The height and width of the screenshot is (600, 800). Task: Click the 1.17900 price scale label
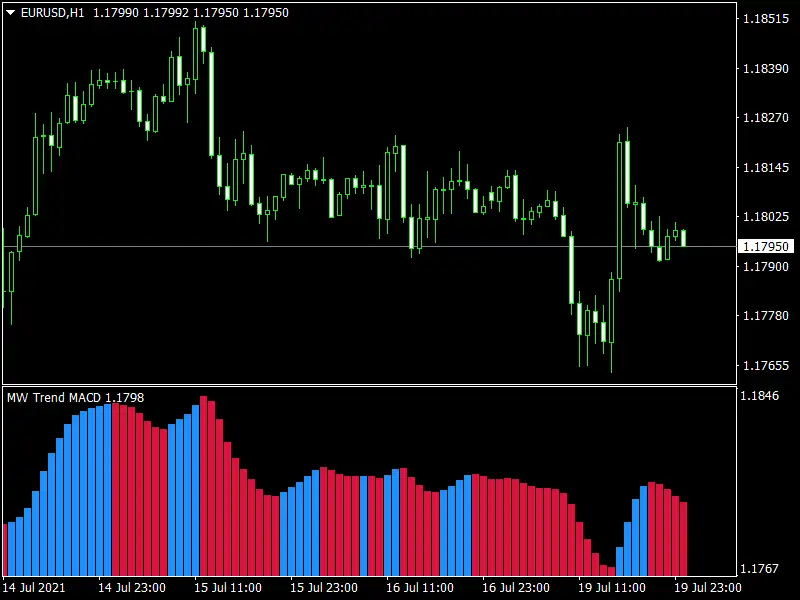[x=766, y=266]
